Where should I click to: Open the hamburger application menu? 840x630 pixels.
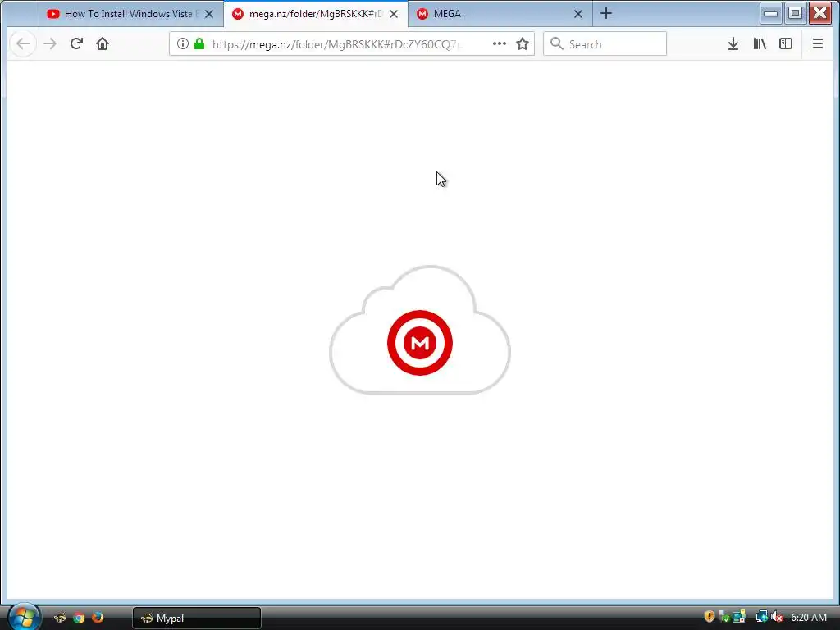pyautogui.click(x=818, y=44)
